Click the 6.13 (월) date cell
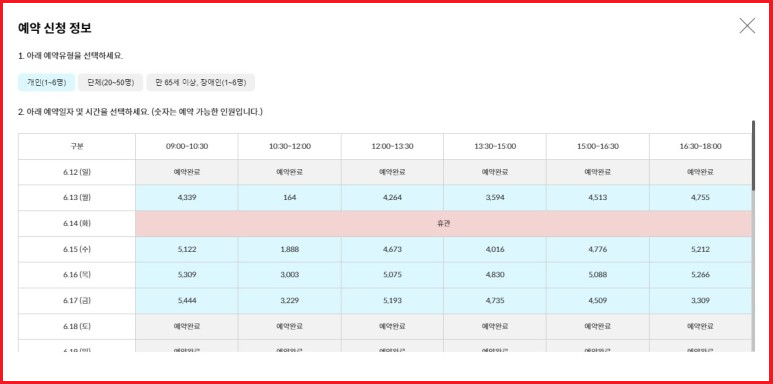The width and height of the screenshot is (773, 384). pos(77,198)
